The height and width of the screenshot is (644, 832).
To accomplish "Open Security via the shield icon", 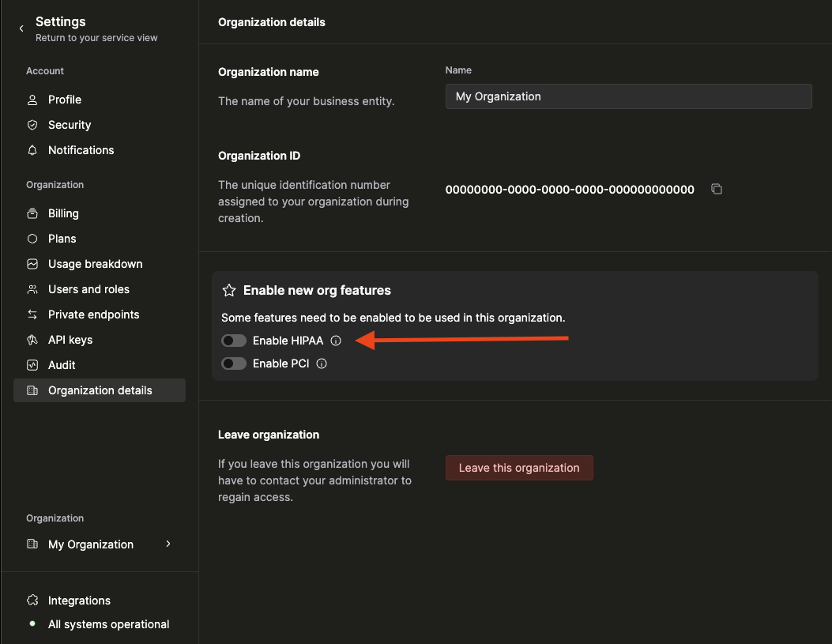I will point(32,125).
